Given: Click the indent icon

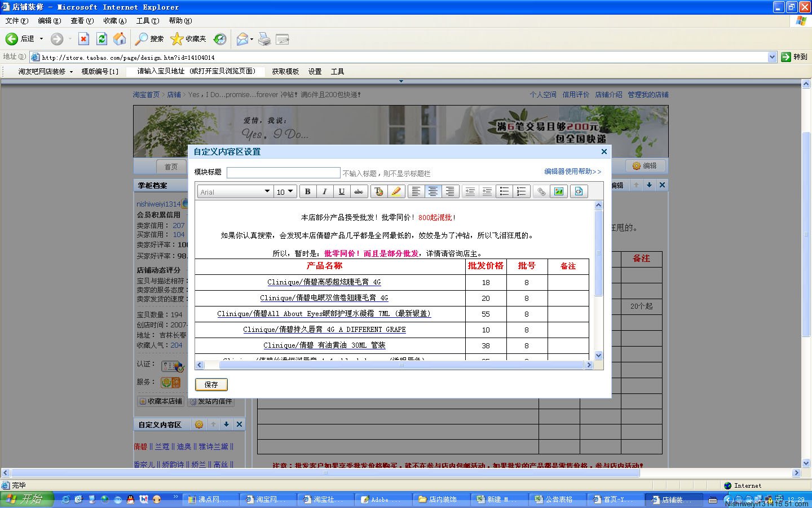Looking at the screenshot, I should (x=487, y=191).
